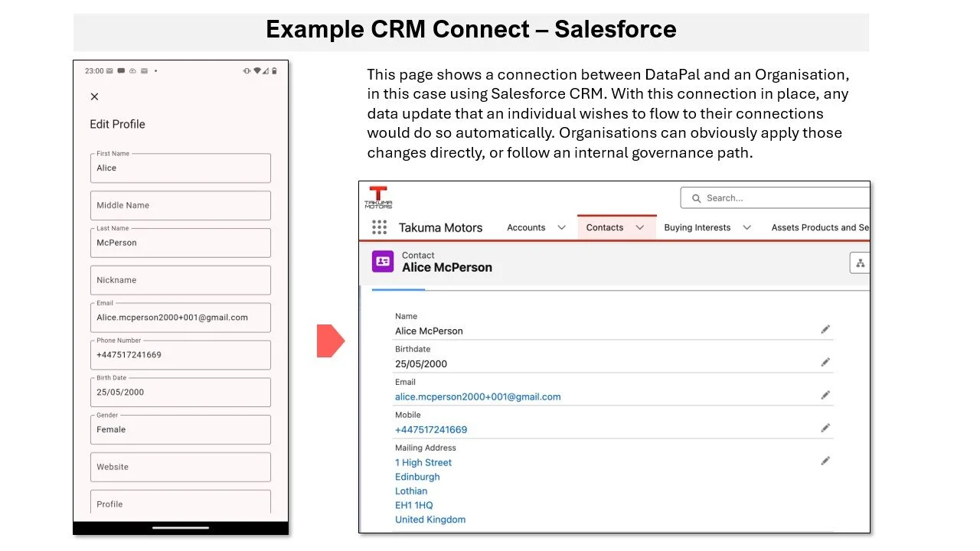Switch to the Accounts tab

coord(526,227)
